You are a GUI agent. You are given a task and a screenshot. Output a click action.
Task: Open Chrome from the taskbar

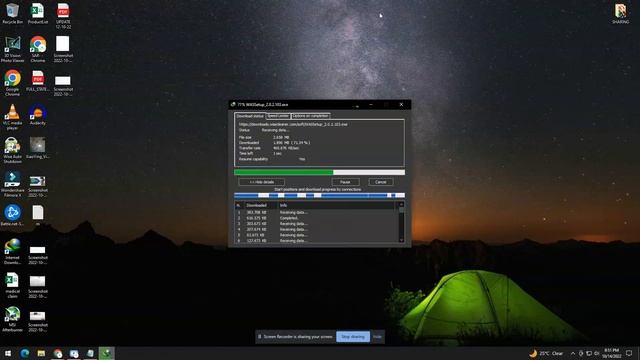pyautogui.click(x=58, y=353)
